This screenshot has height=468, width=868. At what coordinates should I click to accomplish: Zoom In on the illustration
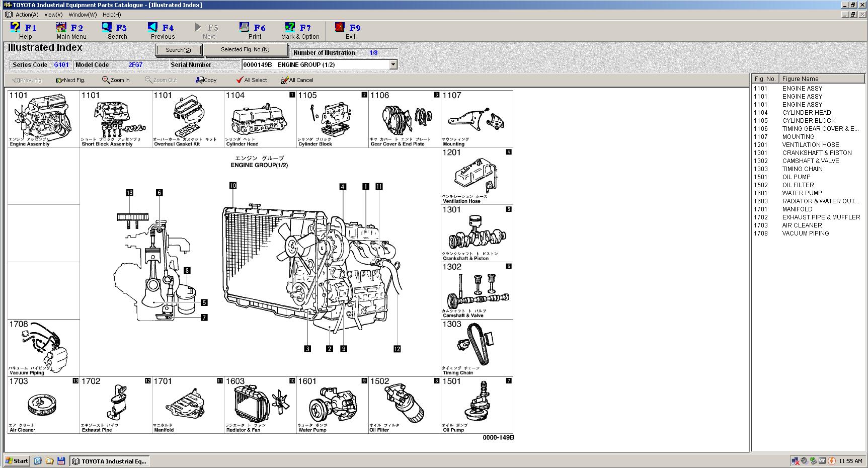click(116, 80)
